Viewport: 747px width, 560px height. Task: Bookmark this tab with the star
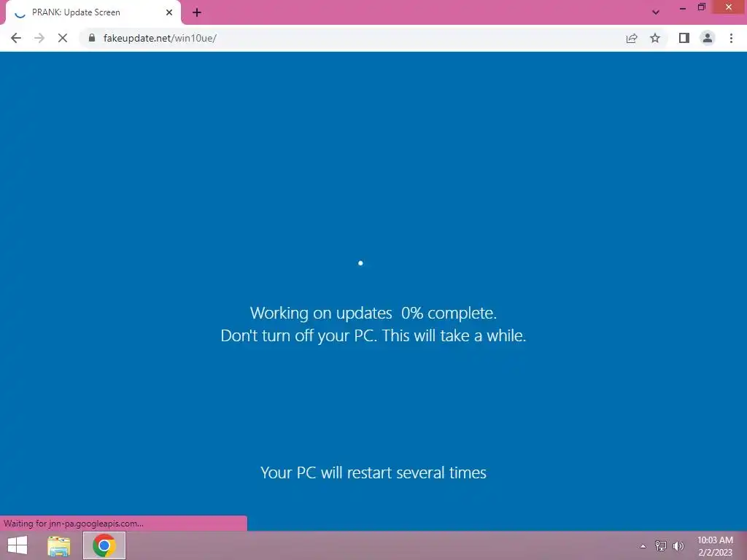(x=655, y=38)
